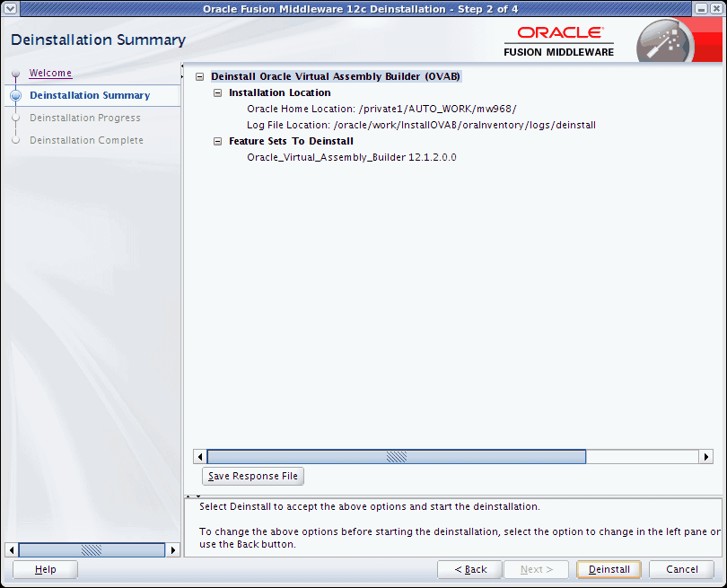Select the Deinstallation Summary step
Screen dimensions: 727x588
pos(90,95)
